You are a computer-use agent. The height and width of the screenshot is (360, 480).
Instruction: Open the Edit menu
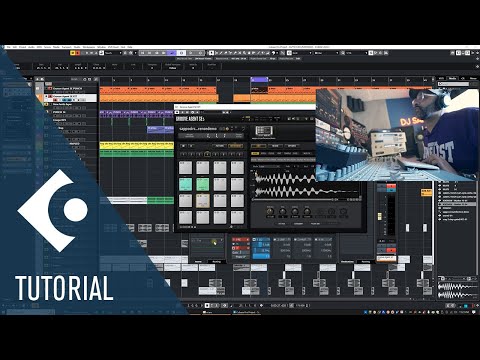(15, 47)
